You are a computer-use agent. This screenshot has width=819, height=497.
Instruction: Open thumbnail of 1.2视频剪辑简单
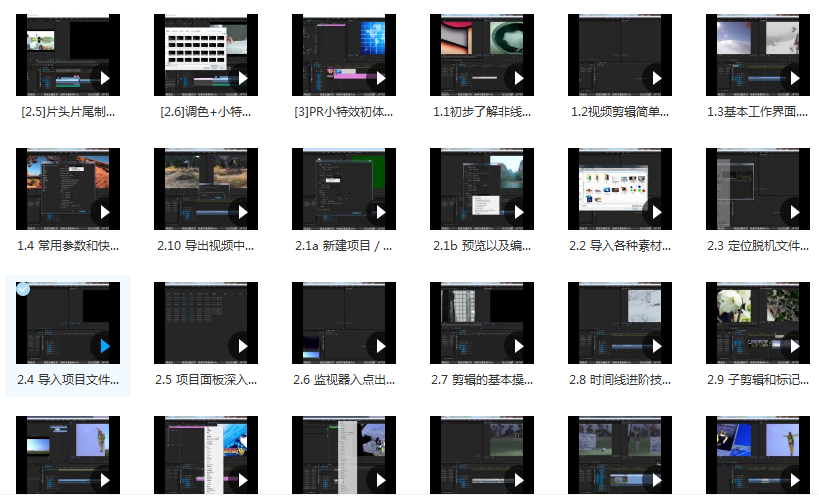pyautogui.click(x=619, y=55)
